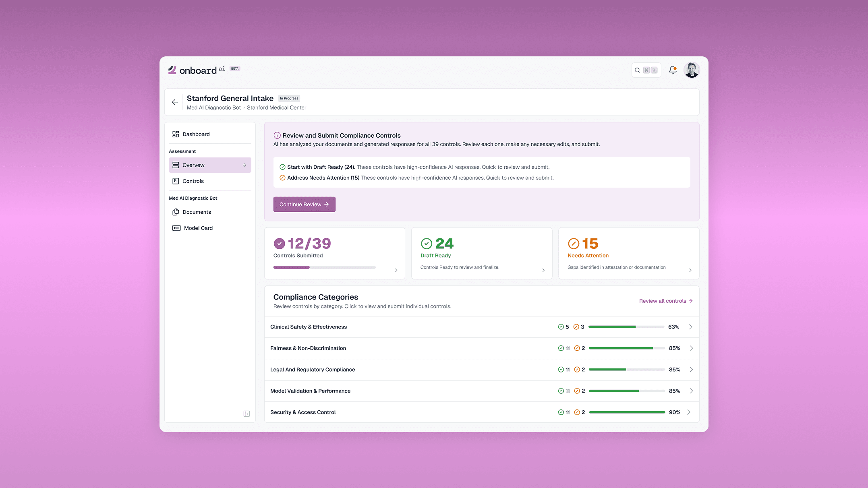The image size is (868, 488).
Task: Expand the Controls Submitted card chevron
Action: point(396,270)
